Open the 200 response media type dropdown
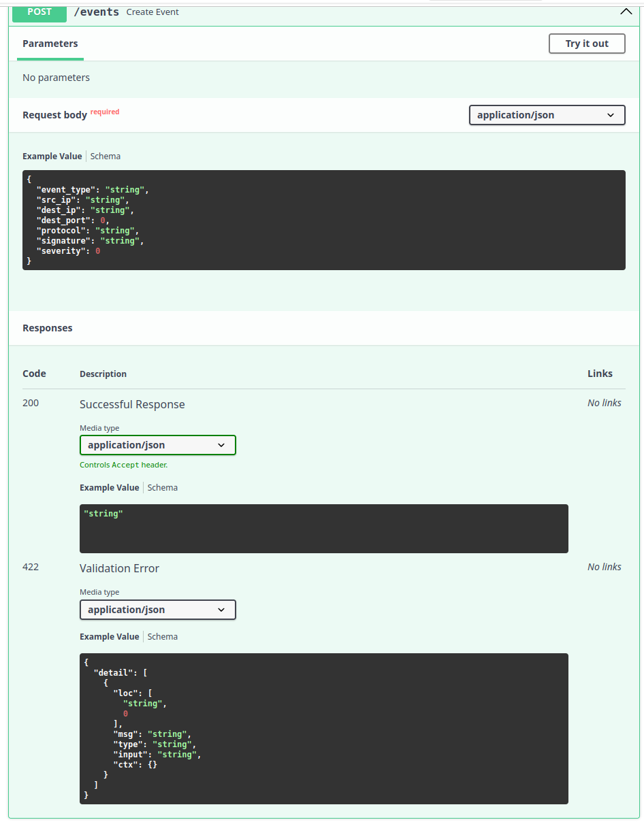The image size is (644, 822). click(158, 445)
